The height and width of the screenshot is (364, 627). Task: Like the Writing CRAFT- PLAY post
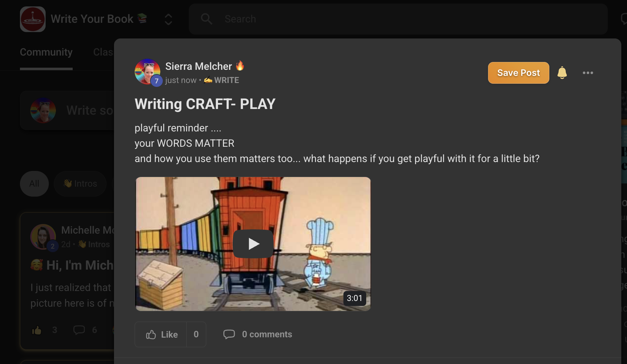click(x=161, y=334)
